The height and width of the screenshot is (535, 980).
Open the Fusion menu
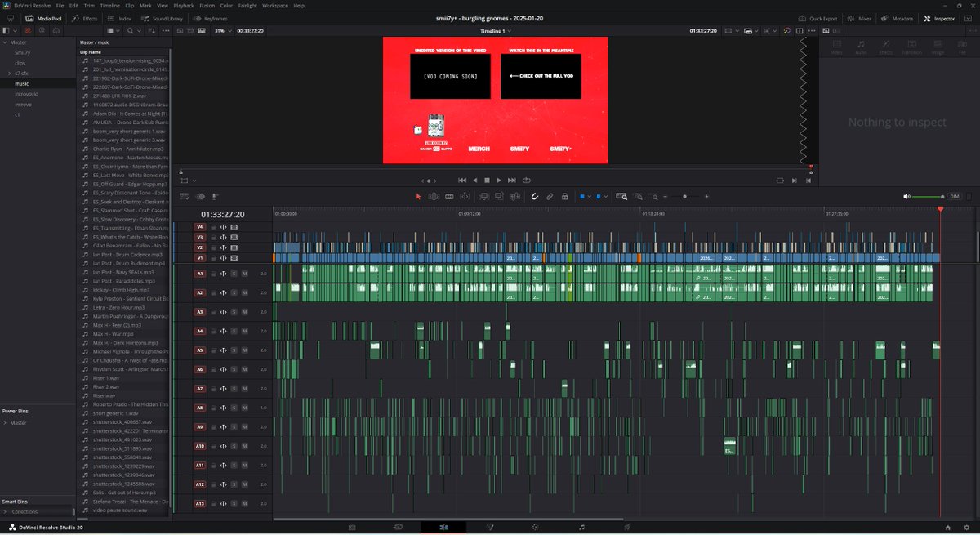pyautogui.click(x=207, y=5)
